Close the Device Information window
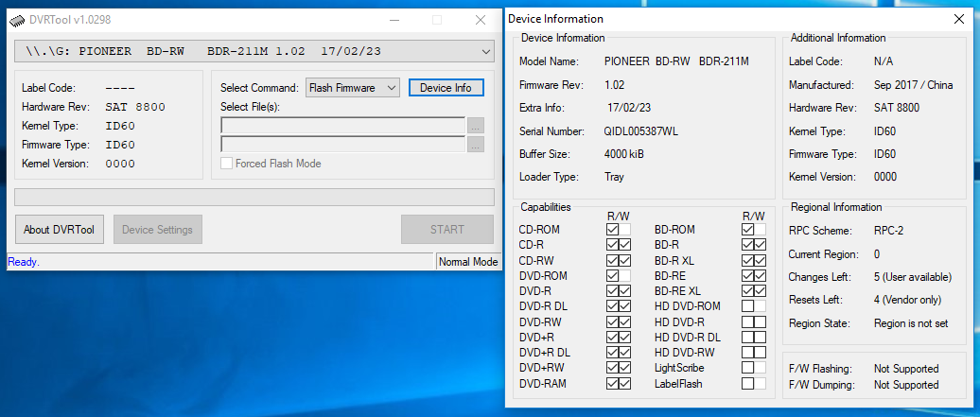 tap(959, 19)
